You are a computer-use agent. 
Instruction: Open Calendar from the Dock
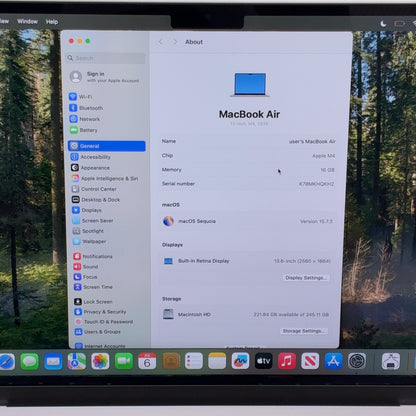click(147, 361)
